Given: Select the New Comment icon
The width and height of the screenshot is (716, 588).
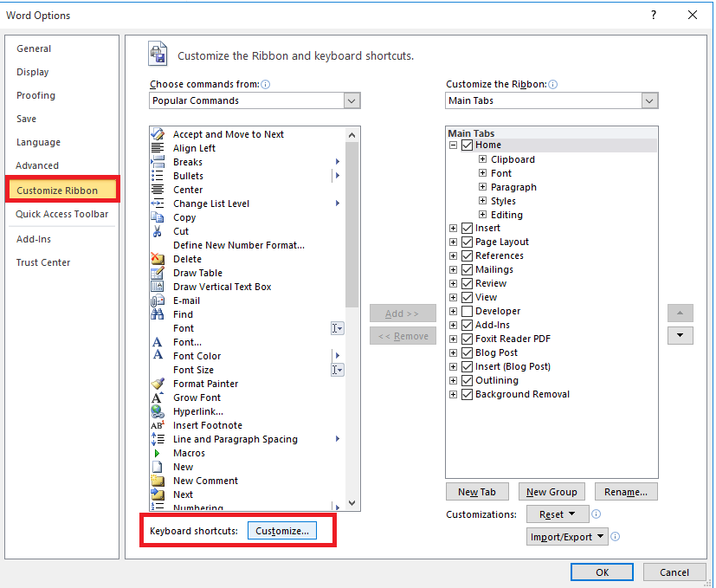Looking at the screenshot, I should click(158, 481).
